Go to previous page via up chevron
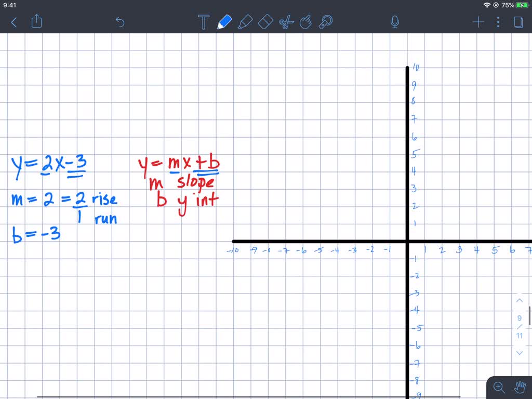 tap(520, 300)
